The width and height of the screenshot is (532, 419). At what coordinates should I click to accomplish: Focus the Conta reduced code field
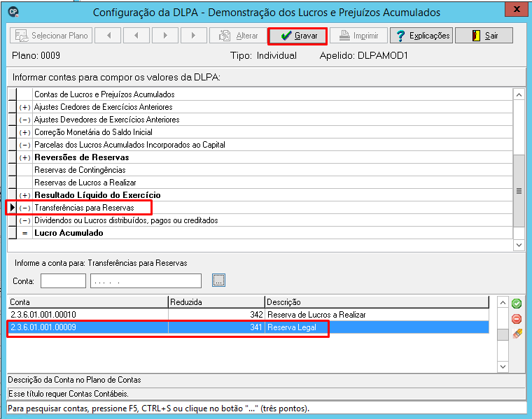click(x=63, y=280)
